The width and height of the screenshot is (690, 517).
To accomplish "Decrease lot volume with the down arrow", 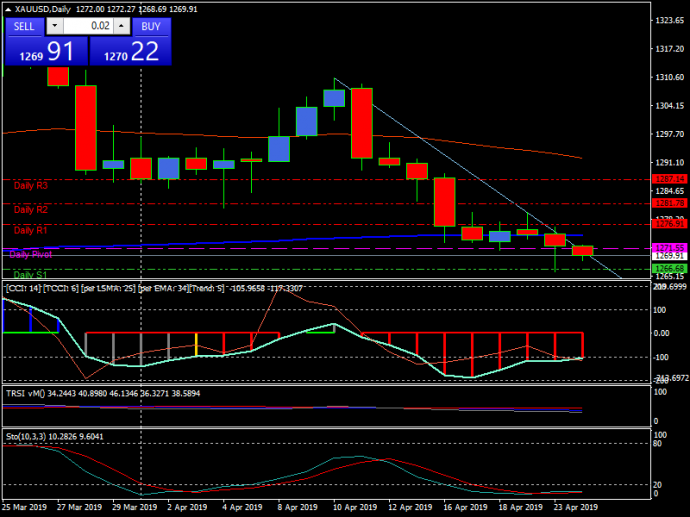I will click(52, 26).
